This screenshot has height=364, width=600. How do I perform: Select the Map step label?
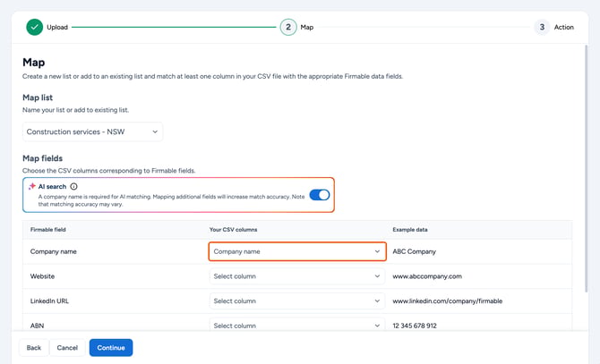pyautogui.click(x=307, y=27)
